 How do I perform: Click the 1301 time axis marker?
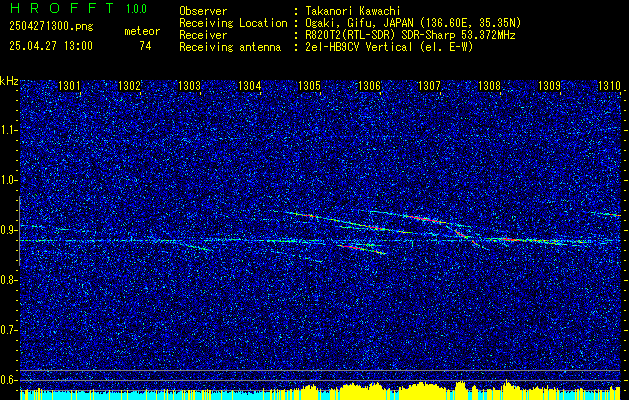pyautogui.click(x=69, y=85)
